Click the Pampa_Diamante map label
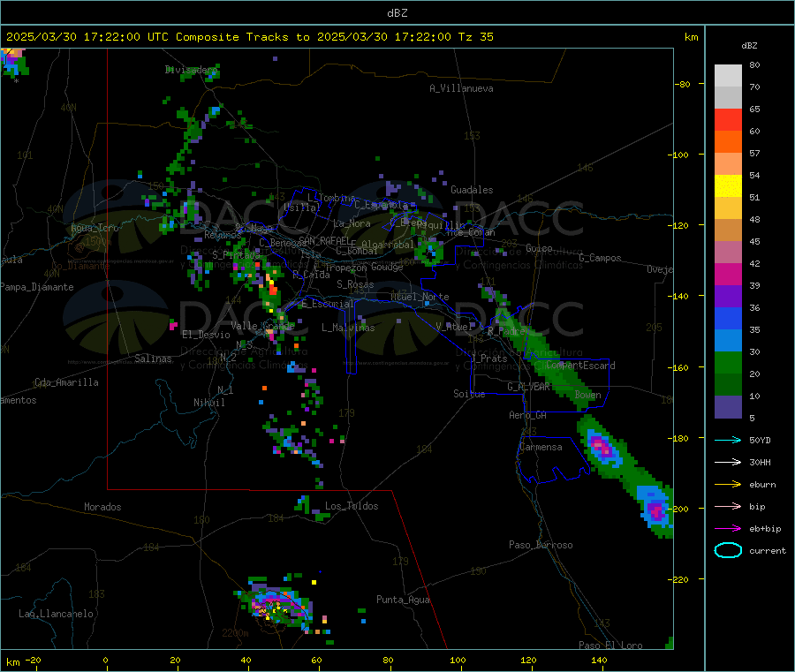 36,287
